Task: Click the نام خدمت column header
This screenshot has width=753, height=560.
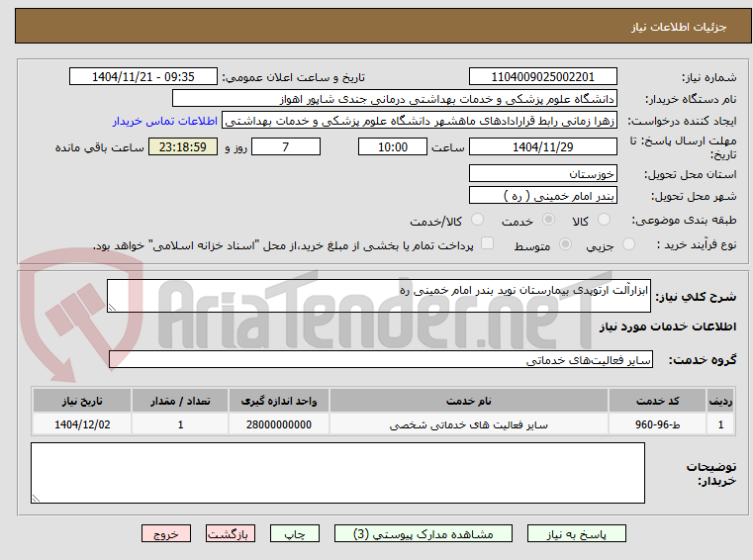Action: [468, 401]
